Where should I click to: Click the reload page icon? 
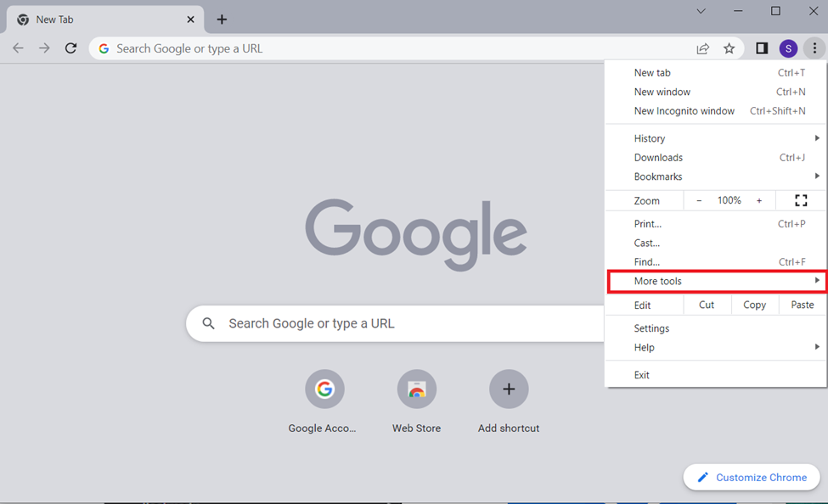pyautogui.click(x=70, y=48)
